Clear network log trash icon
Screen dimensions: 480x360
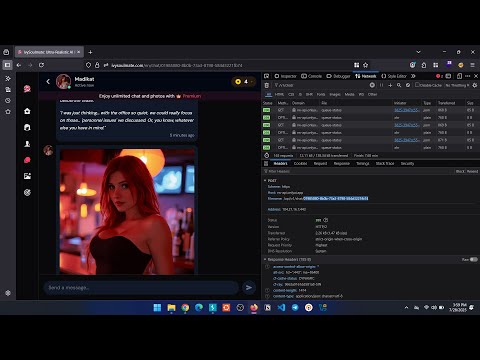coord(267,85)
